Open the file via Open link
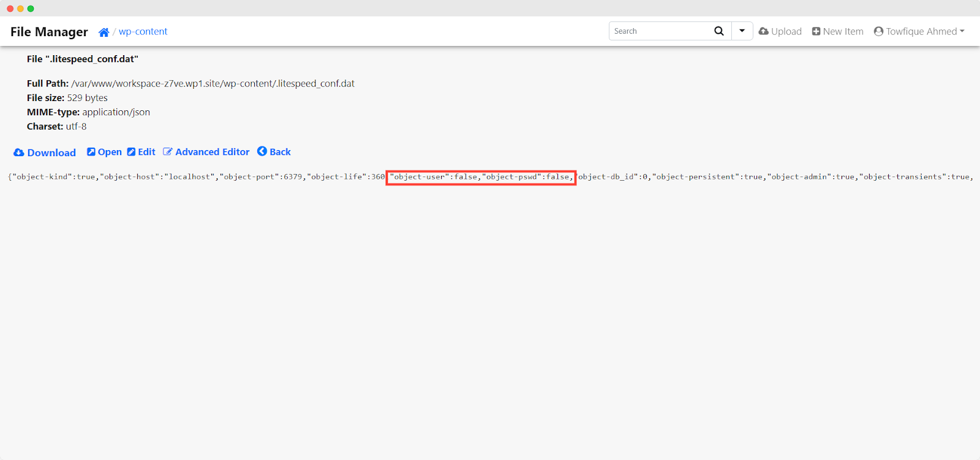 [110, 152]
